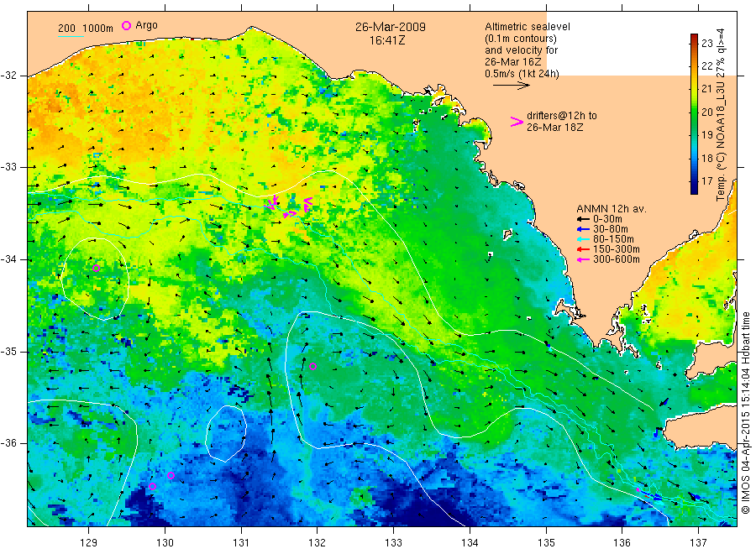Click the cyan 200 1000m isobath legend line
Viewport: 756px width, 554px height.
71,36
